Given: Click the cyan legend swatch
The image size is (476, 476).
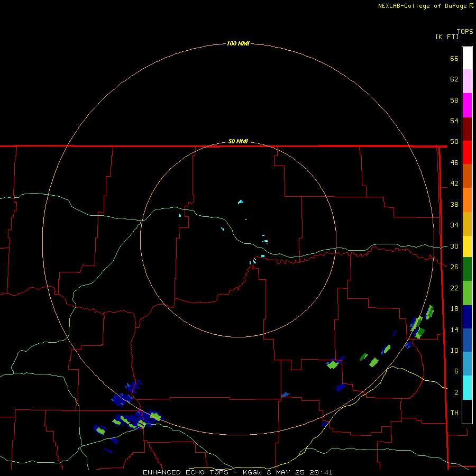Looking at the screenshot, I should click(x=467, y=388).
